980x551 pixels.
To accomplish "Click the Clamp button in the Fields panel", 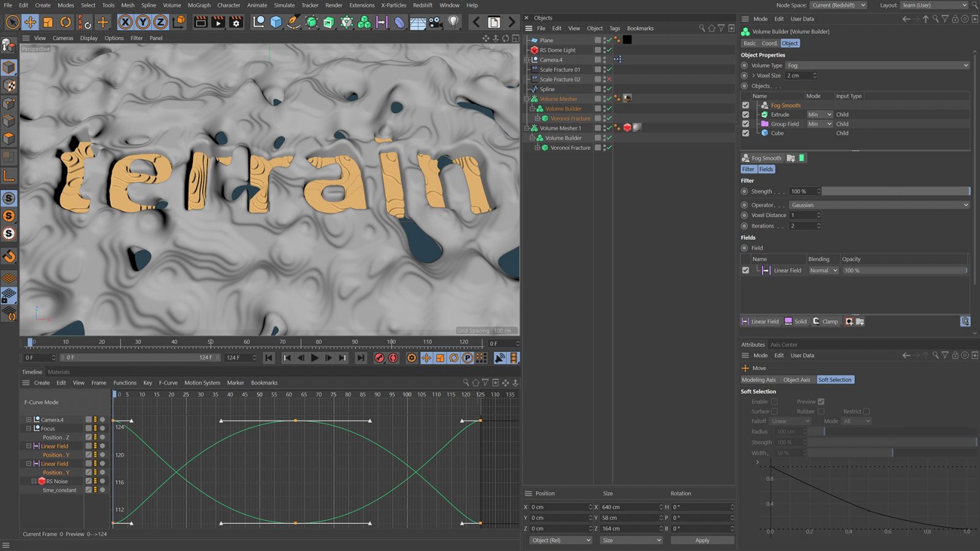I will 826,321.
